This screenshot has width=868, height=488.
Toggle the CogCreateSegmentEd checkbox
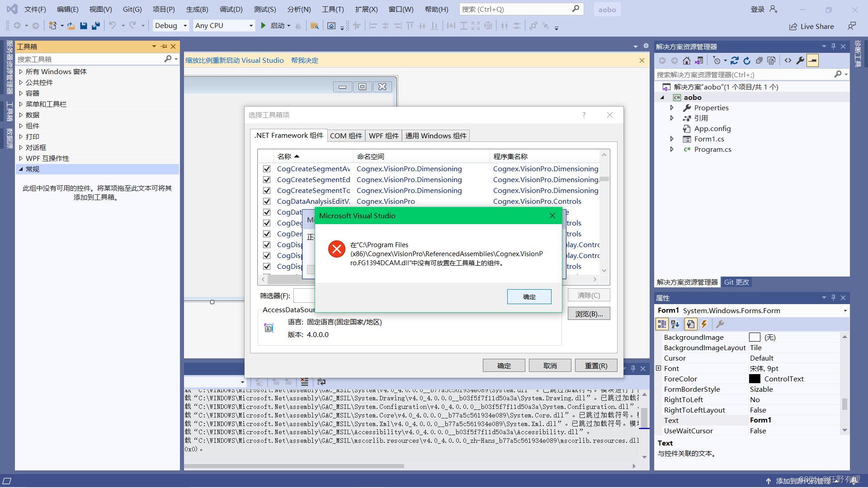coord(267,179)
